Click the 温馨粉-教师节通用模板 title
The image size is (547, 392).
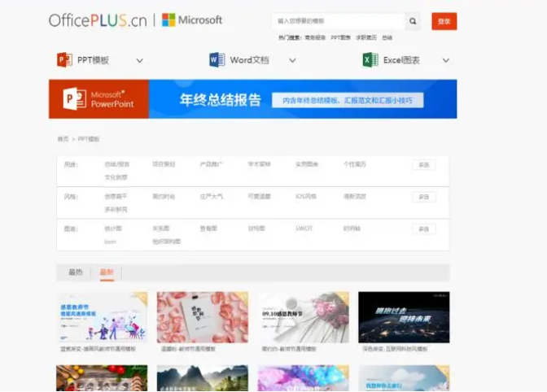click(188, 349)
